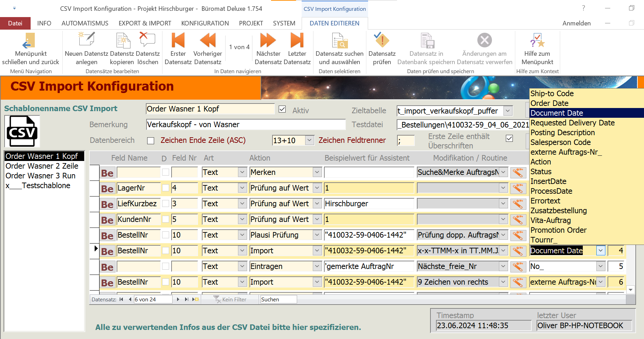The height and width of the screenshot is (339, 644).
Task: Switch to the KONFIGURATION ribbon tab
Action: (x=205, y=23)
